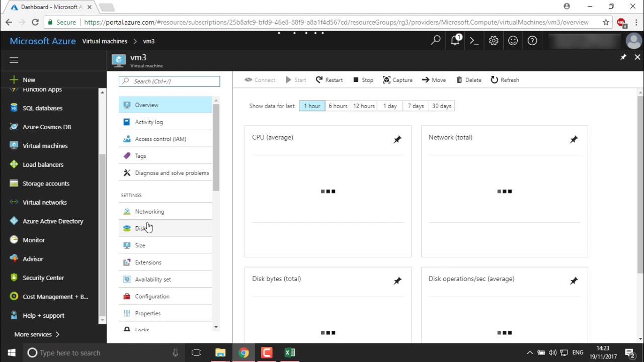The image size is (644, 362).
Task: Open the notifications bell
Action: coord(455,41)
